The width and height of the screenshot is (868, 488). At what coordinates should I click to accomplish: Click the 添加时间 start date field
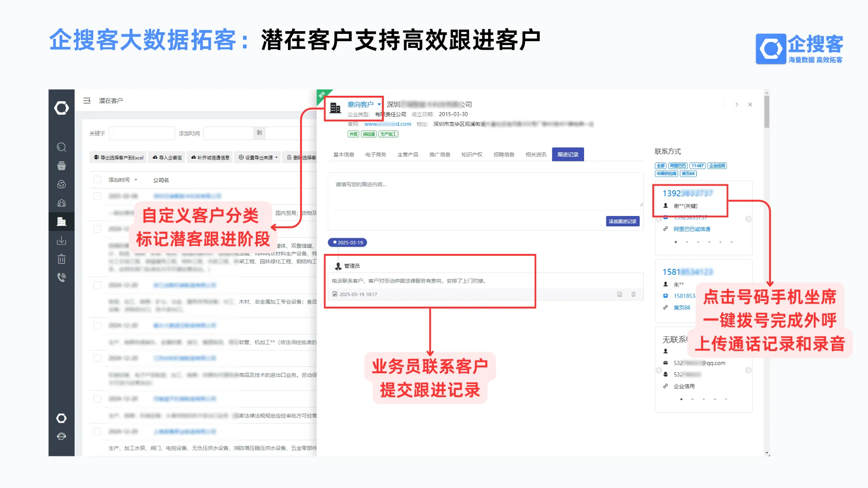228,133
